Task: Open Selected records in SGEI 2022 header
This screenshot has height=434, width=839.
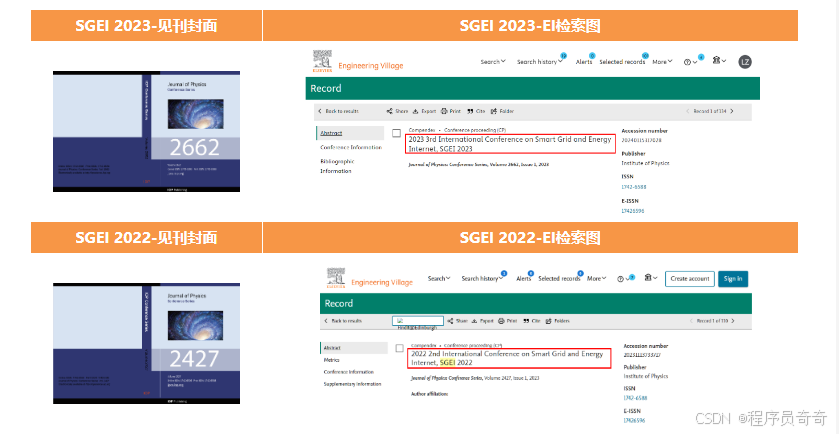Action: pyautogui.click(x=559, y=278)
